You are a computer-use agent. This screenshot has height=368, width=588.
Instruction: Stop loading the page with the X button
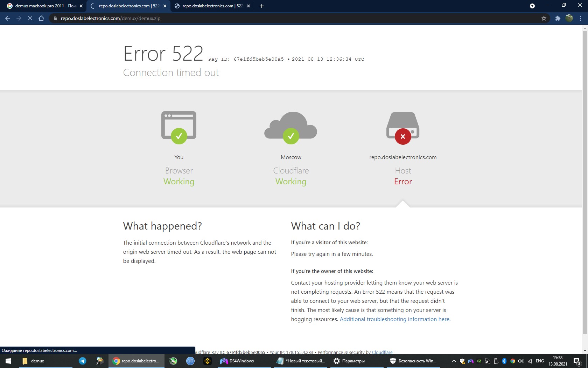tap(30, 18)
